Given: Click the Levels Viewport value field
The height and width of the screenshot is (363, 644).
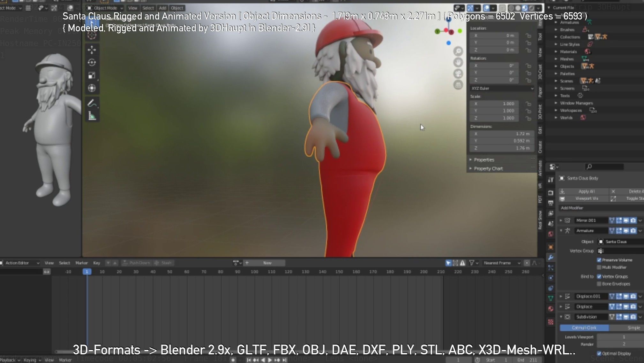Looking at the screenshot, I should pyautogui.click(x=620, y=337).
